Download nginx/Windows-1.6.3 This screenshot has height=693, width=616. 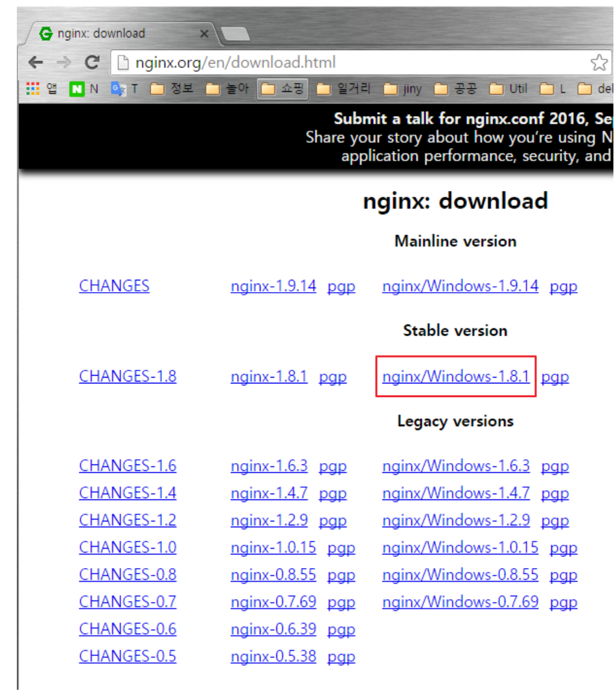click(x=456, y=466)
